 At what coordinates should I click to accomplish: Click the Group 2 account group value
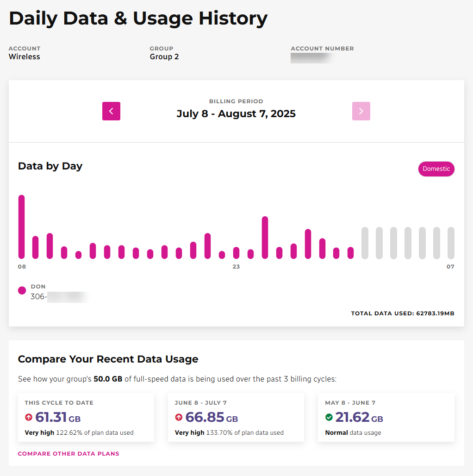(x=164, y=57)
